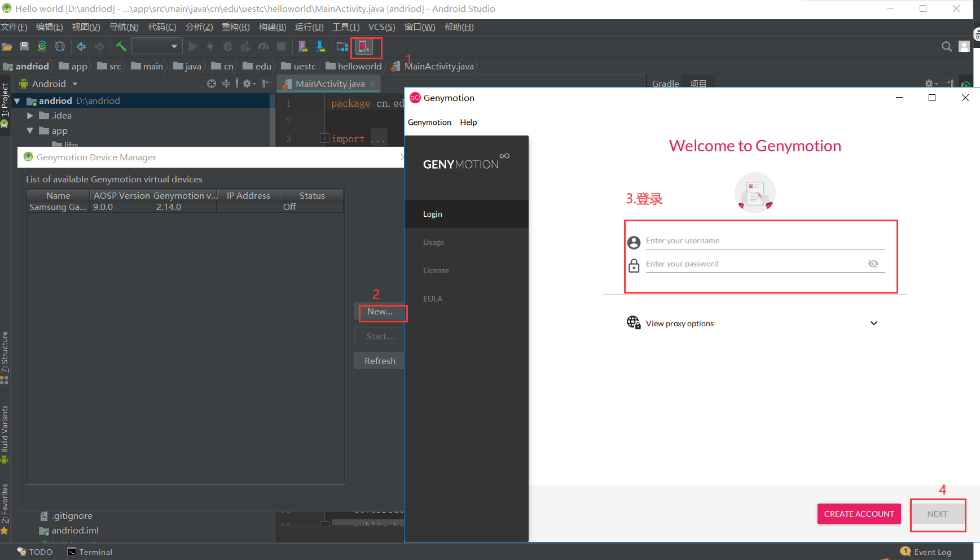Open the Build Variants side tab
This screenshot has height=560, width=980.
[5, 435]
